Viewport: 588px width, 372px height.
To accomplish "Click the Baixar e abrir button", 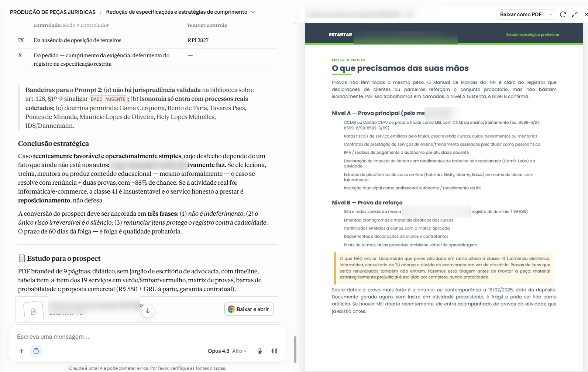I will (249, 309).
